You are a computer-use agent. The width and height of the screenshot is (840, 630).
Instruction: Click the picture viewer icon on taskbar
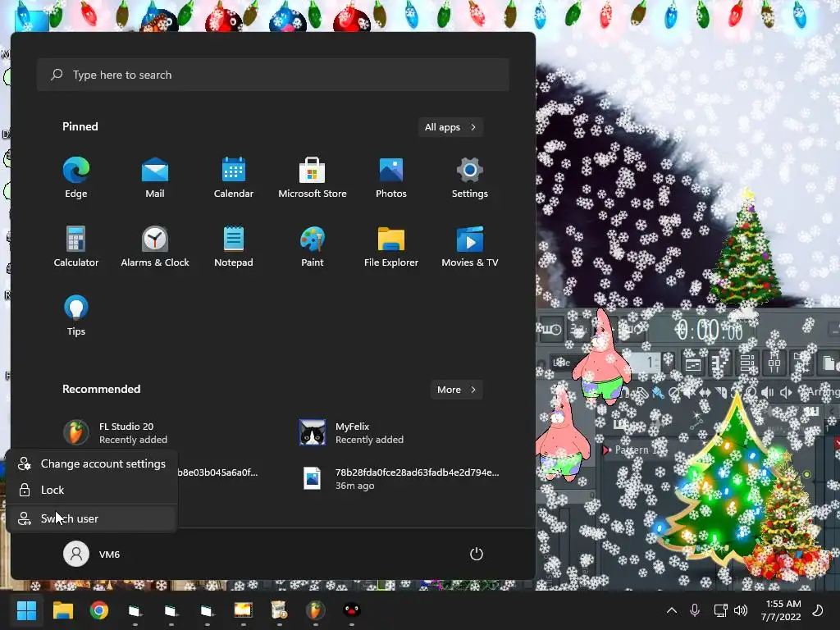click(243, 610)
